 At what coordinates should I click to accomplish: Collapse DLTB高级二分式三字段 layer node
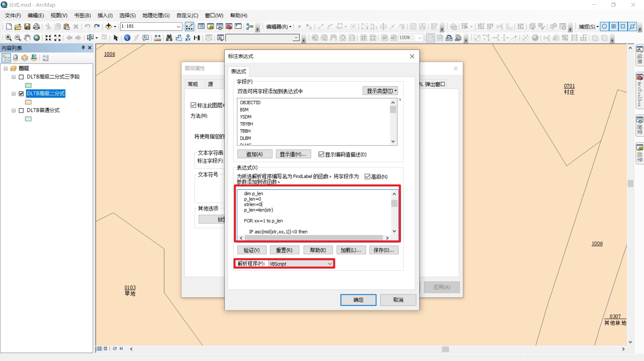point(14,77)
